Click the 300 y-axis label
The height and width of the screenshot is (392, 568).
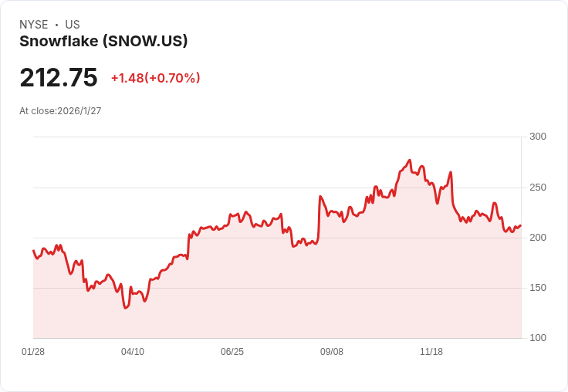(538, 137)
